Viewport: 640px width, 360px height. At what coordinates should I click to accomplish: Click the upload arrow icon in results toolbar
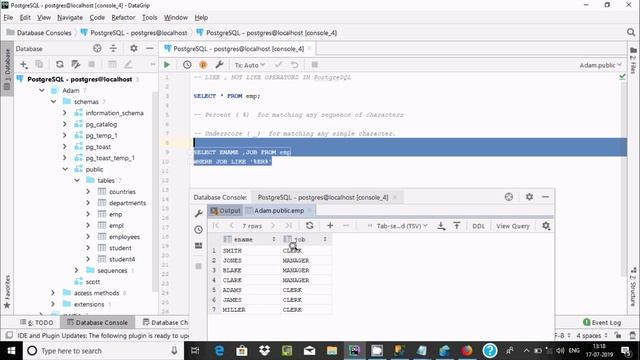457,225
